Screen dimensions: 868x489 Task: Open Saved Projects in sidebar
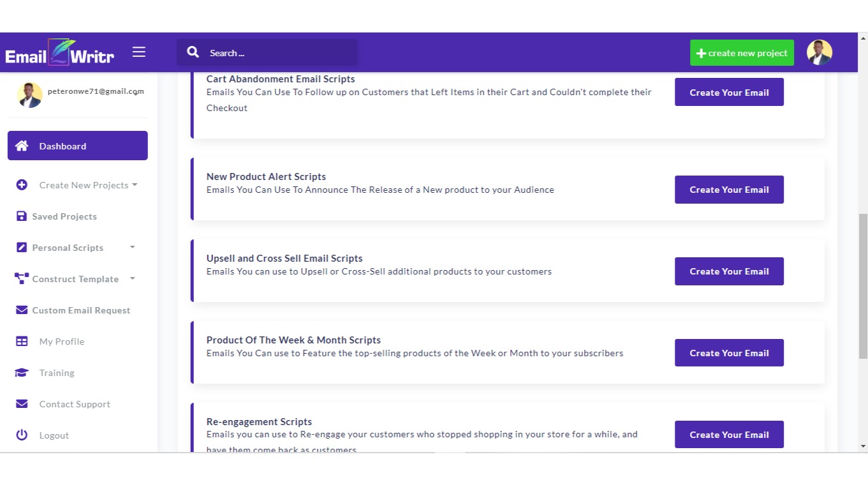coord(64,216)
